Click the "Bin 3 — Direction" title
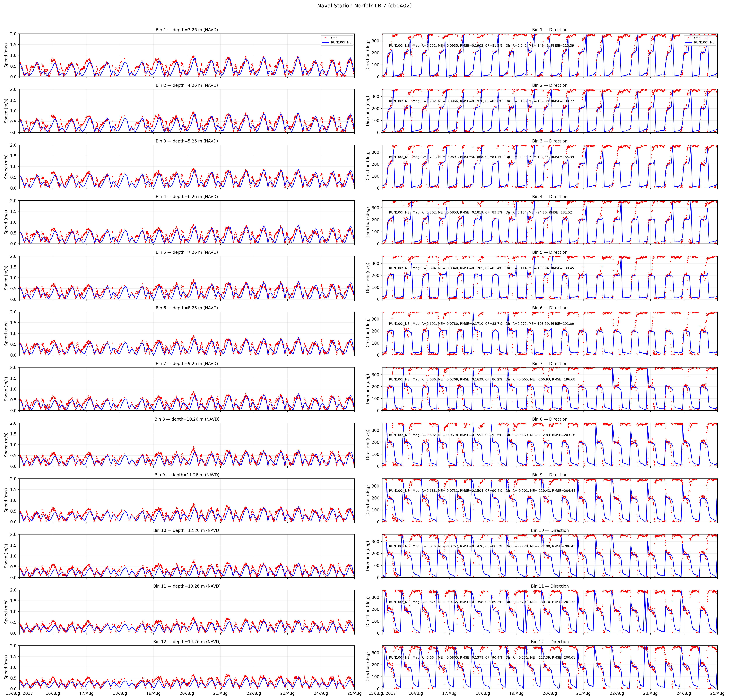The height and width of the screenshot is (700, 729). [550, 141]
